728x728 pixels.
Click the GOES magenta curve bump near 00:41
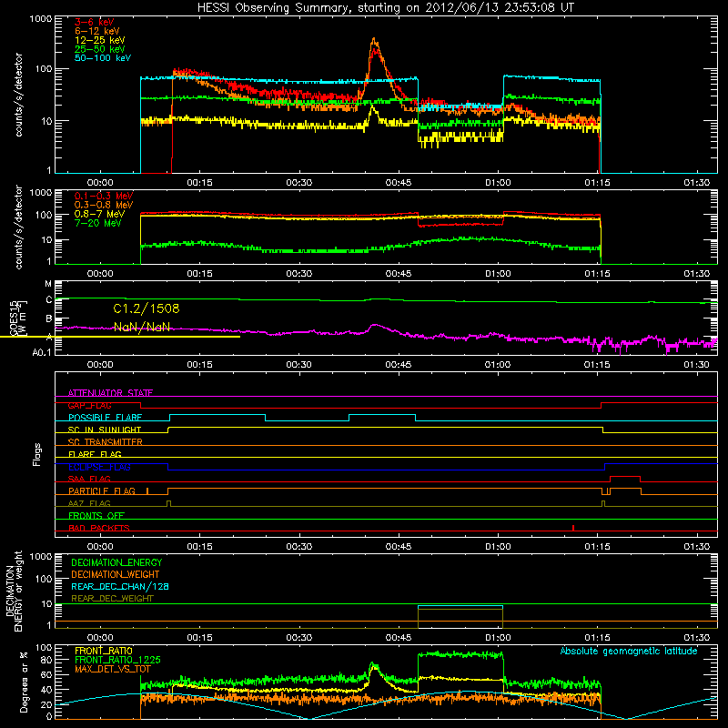[375, 326]
